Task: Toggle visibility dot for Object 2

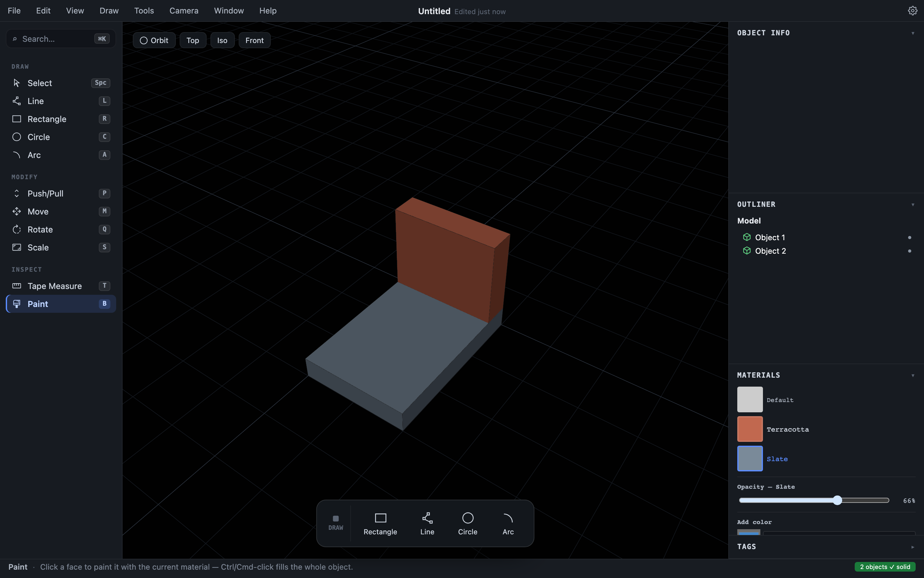Action: pyautogui.click(x=910, y=251)
